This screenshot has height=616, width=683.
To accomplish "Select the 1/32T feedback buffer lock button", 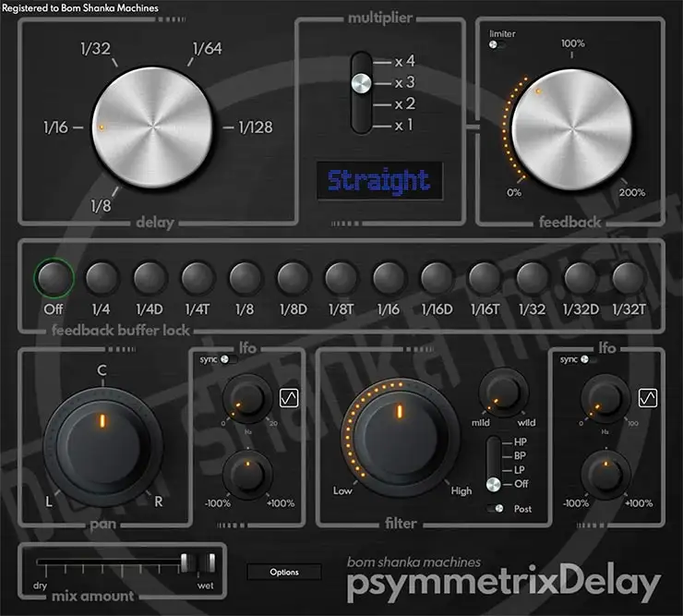I will pyautogui.click(x=629, y=278).
